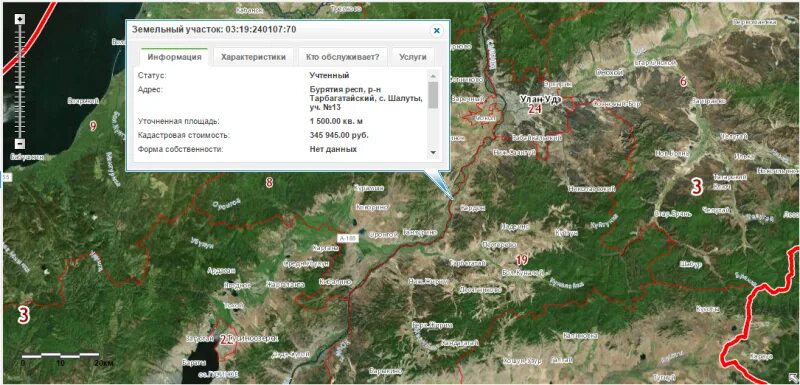Close the Земельный участок popup

[x=437, y=31]
